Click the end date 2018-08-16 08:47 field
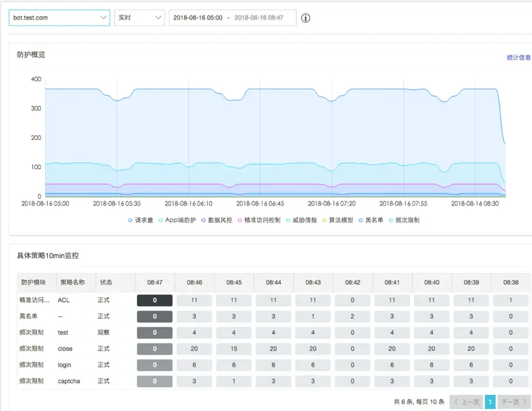532x411 pixels. 258,18
